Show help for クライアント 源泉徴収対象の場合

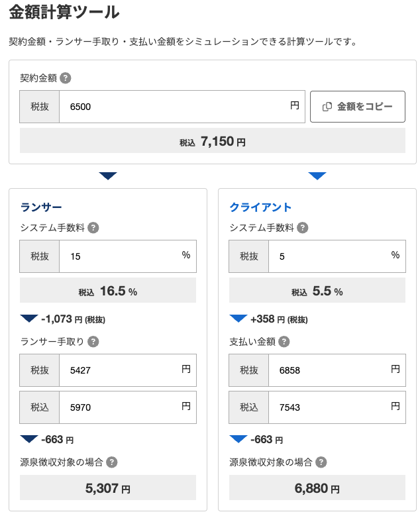click(321, 462)
